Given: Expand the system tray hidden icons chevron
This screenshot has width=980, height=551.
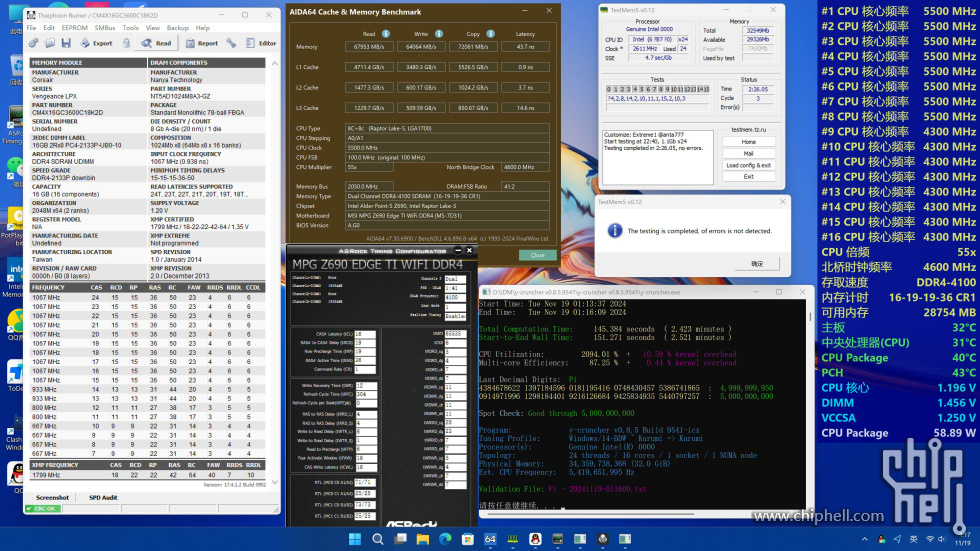Looking at the screenshot, I should pos(865,539).
